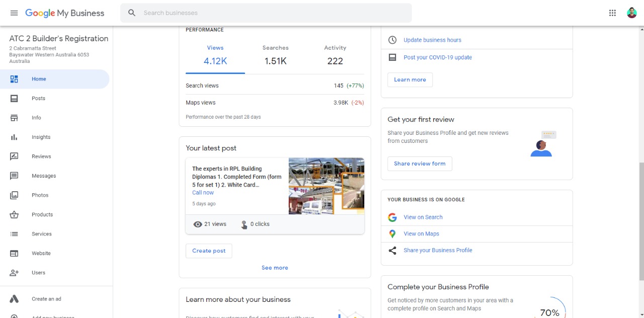Screen dimensions: 644x318
Task: Click the search magnifier icon
Action: 132,13
